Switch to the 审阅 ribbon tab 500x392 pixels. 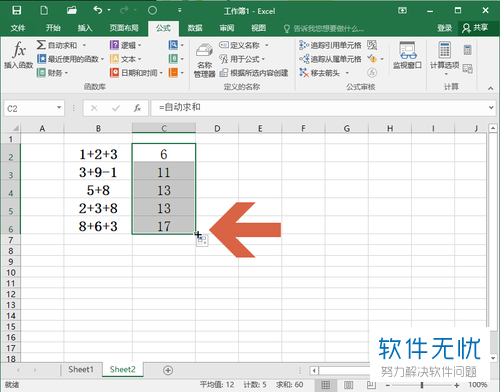coord(227,28)
